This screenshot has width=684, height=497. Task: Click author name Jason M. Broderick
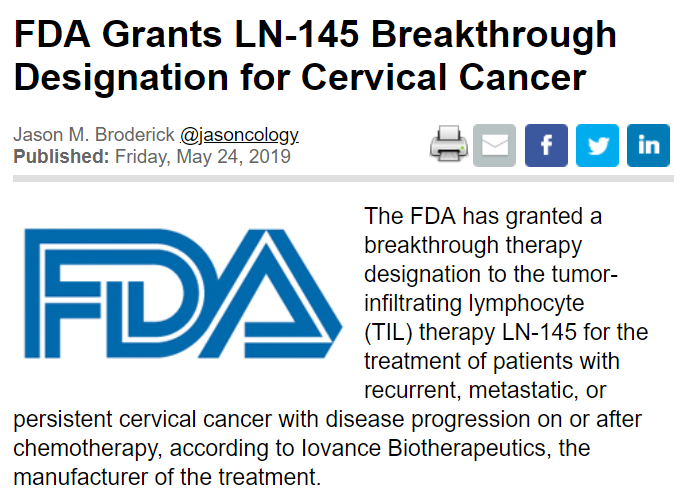tap(93, 135)
